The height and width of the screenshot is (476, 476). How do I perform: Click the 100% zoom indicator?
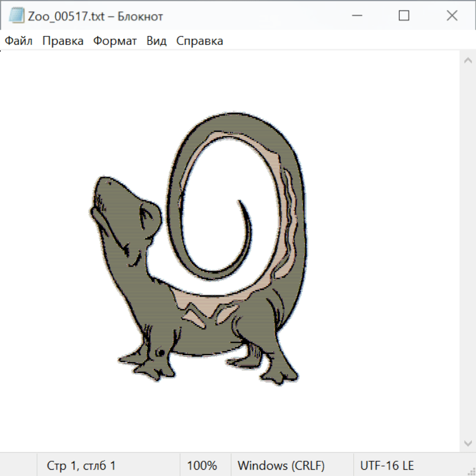(202, 466)
